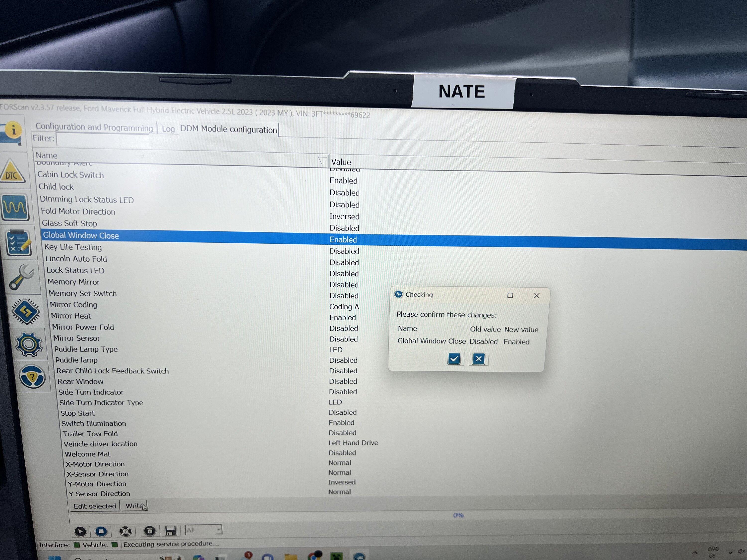Click the save floppy disk icon
747x560 pixels.
pyautogui.click(x=171, y=531)
